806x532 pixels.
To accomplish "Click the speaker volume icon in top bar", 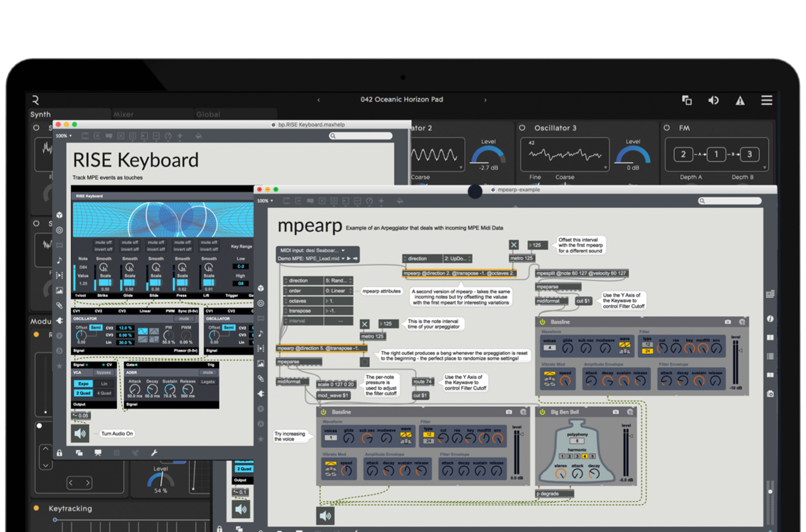I will coord(713,100).
